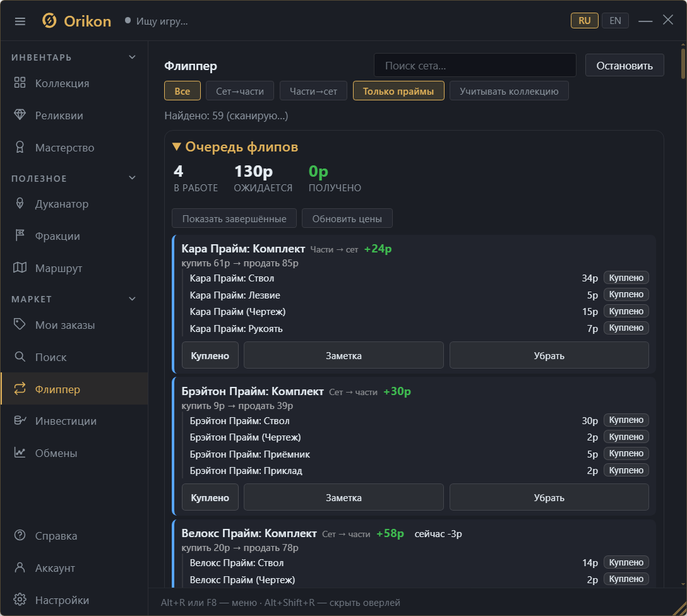Toggle Куплено for Велокс Прайм (Чертеж)
This screenshot has width=687, height=616.
pos(626,579)
